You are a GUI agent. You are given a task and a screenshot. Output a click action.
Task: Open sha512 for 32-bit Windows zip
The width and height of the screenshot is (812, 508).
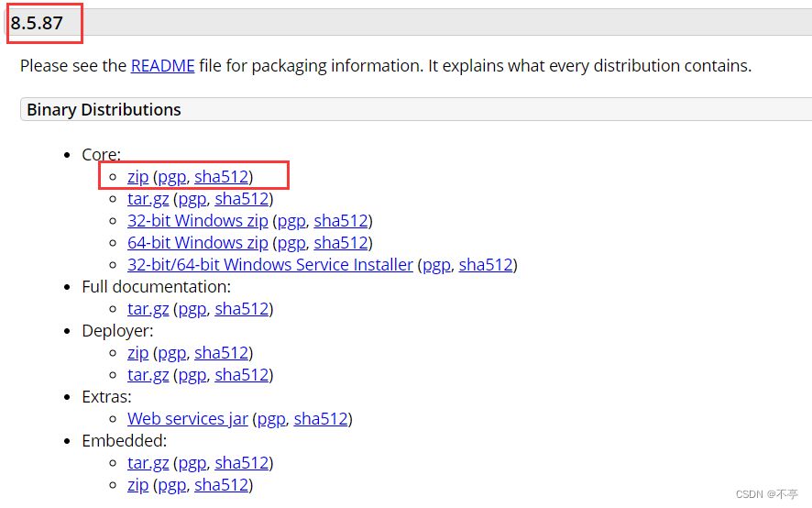click(x=341, y=221)
